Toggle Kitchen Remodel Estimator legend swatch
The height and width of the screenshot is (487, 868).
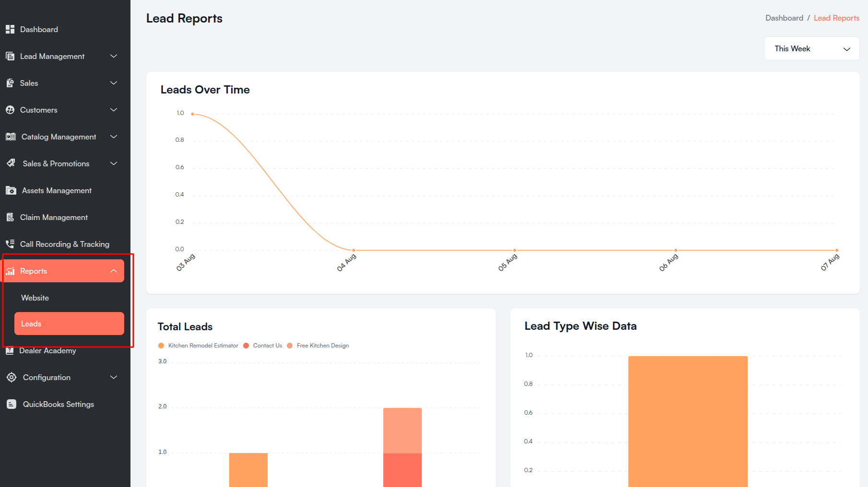click(161, 346)
